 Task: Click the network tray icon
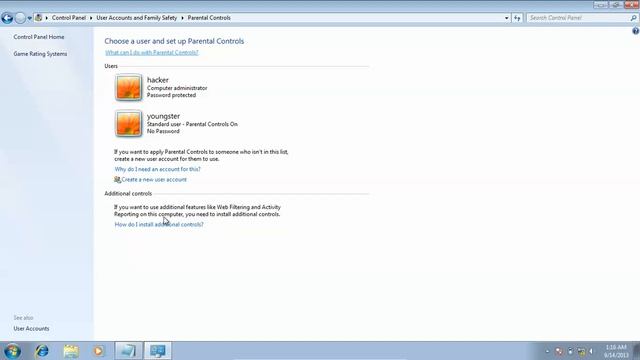[581, 351]
